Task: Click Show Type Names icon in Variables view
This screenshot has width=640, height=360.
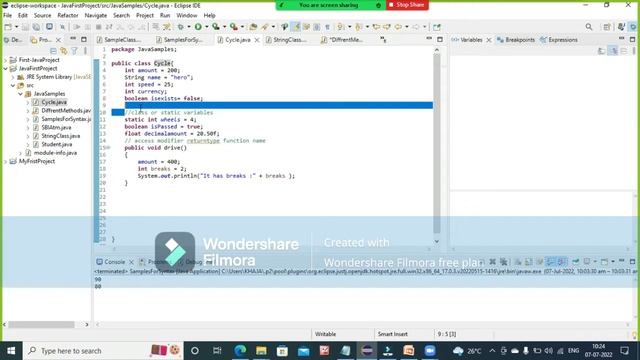Action: [x=602, y=51]
